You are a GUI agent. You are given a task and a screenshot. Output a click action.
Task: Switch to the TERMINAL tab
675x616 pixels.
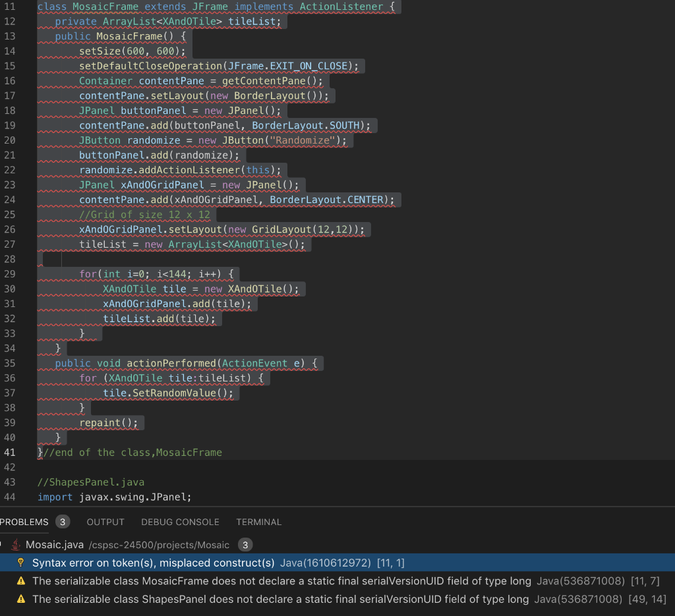pos(258,522)
